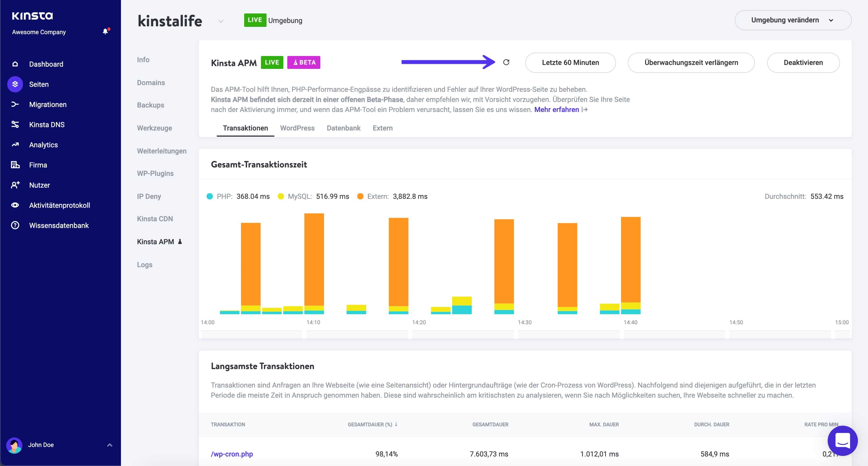Sort by Transaktion column header
Screen dimensions: 868x466
(x=228, y=425)
